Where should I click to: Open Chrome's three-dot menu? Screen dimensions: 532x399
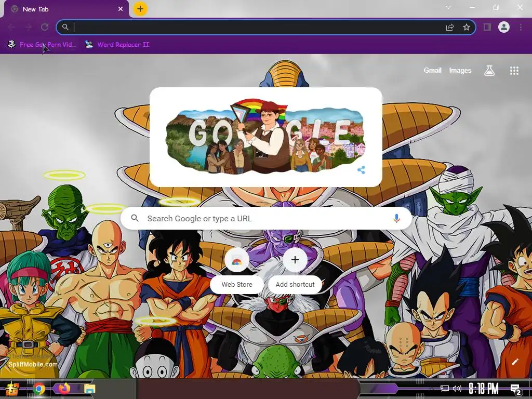coord(521,27)
